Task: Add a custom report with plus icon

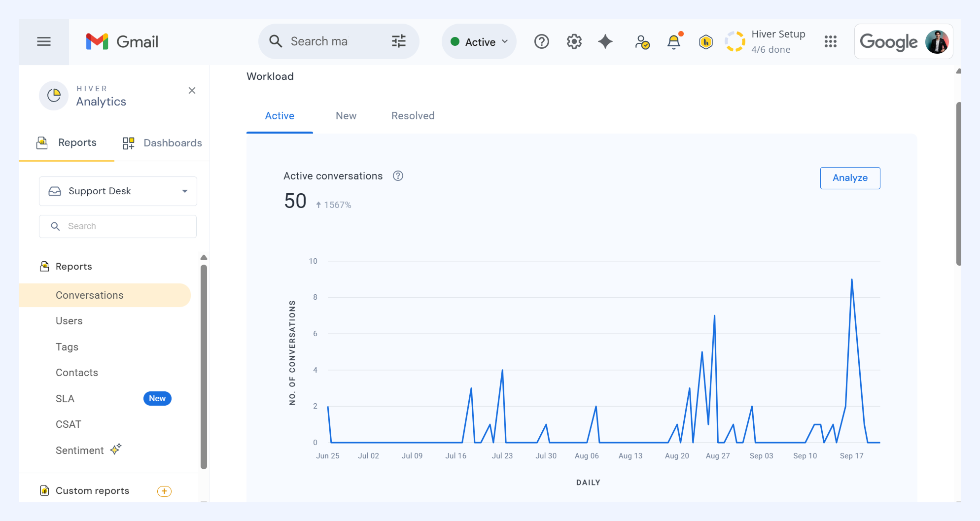Action: tap(164, 491)
